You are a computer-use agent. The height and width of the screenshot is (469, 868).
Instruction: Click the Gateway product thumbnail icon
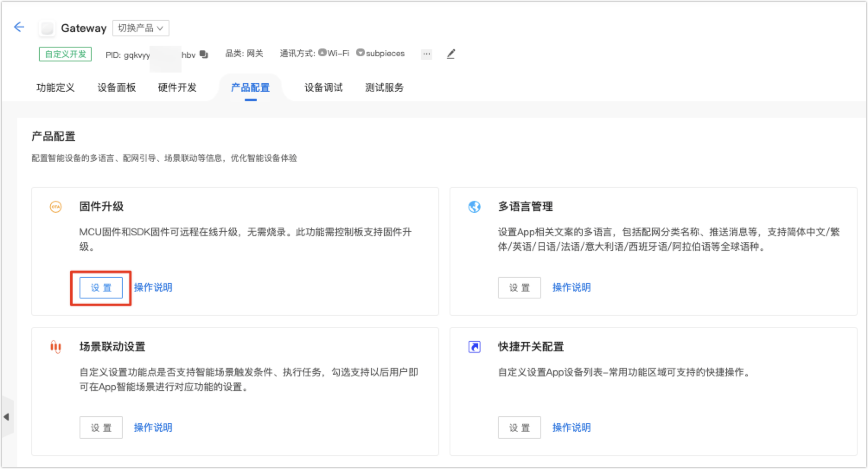pyautogui.click(x=47, y=29)
